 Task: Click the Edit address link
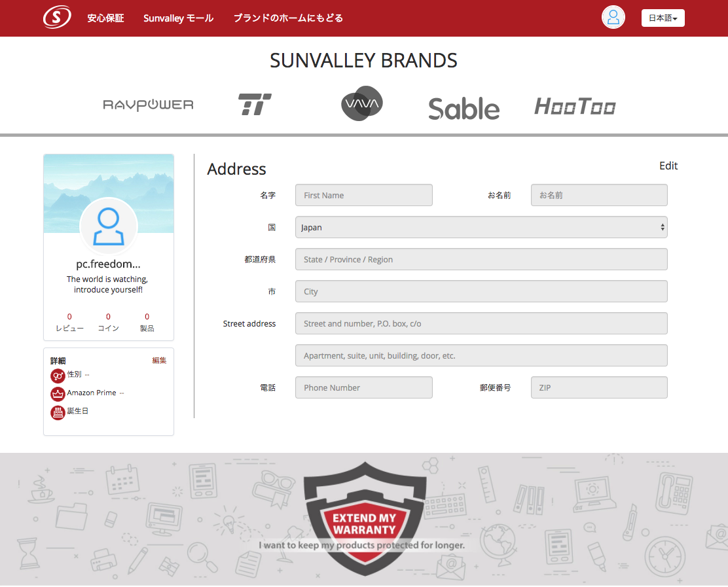(668, 166)
